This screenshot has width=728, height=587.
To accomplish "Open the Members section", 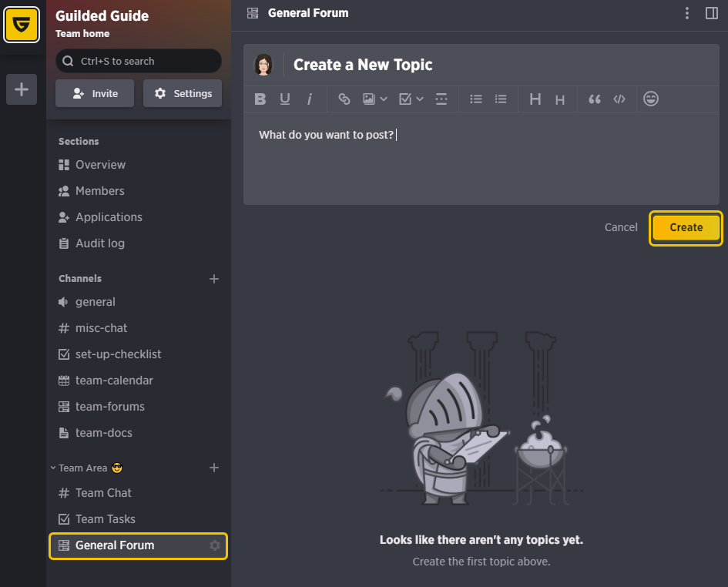I will 99,191.
